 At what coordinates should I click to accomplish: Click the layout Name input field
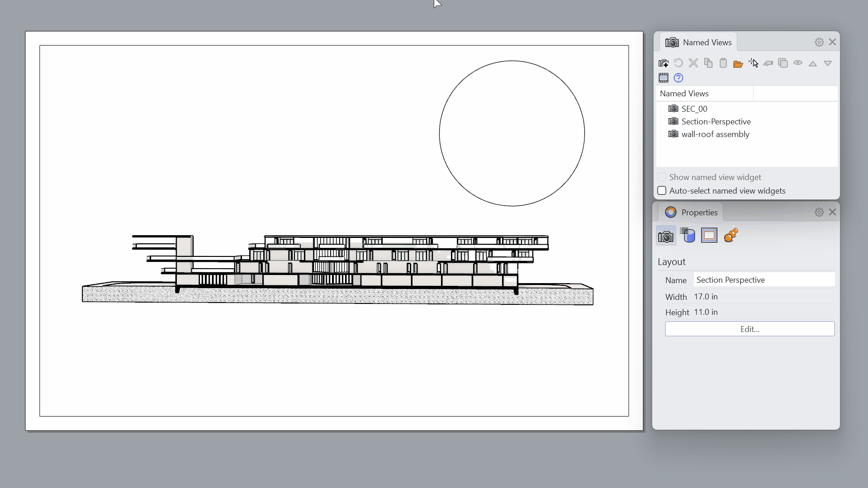(764, 280)
